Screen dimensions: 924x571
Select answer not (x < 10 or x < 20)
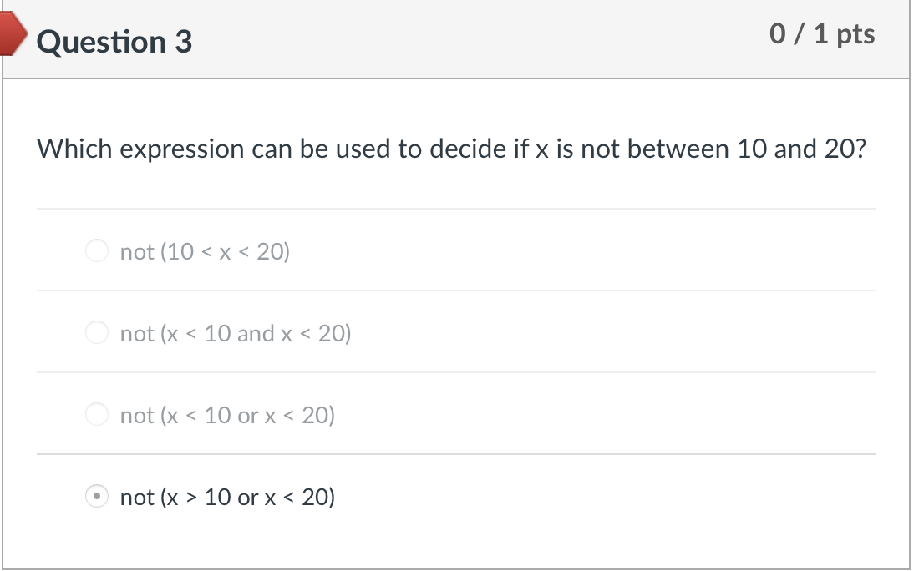pos(227,414)
